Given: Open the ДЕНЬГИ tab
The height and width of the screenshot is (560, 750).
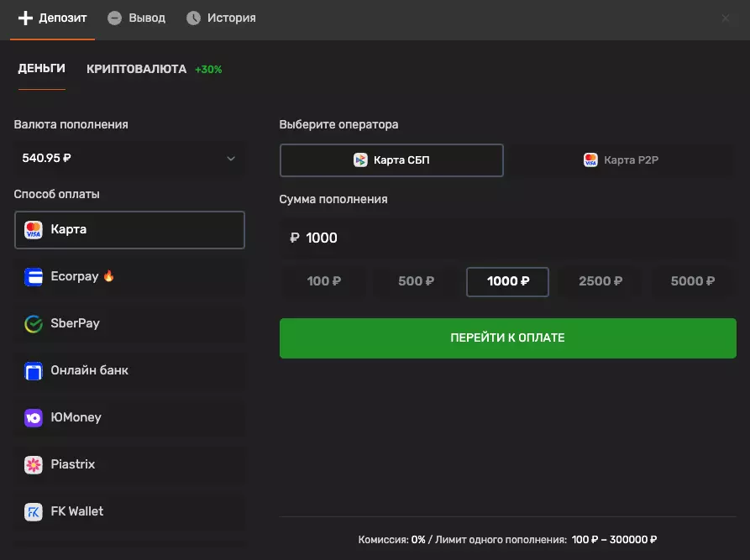Looking at the screenshot, I should 42,69.
